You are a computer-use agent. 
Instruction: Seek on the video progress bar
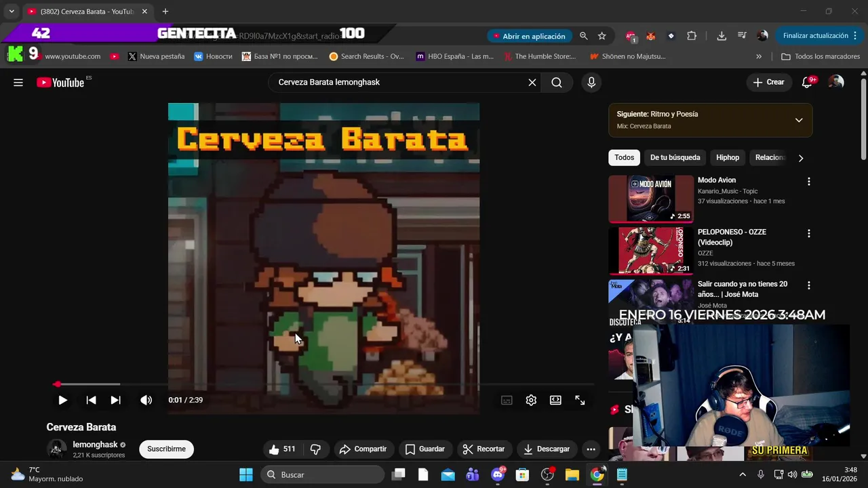pyautogui.click(x=324, y=384)
